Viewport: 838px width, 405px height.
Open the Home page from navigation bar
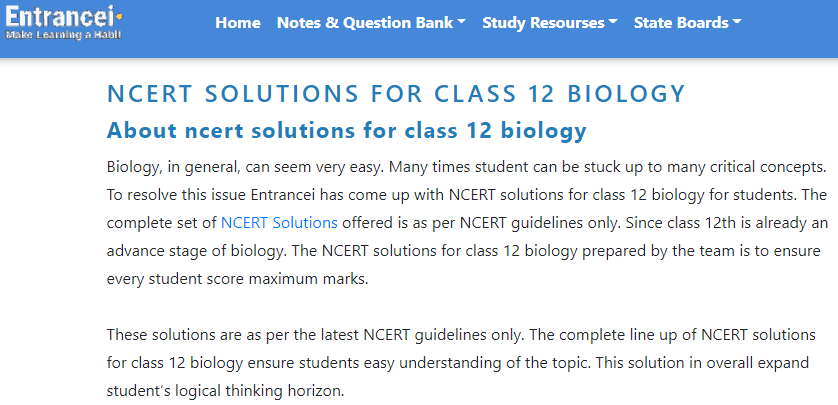[x=238, y=22]
